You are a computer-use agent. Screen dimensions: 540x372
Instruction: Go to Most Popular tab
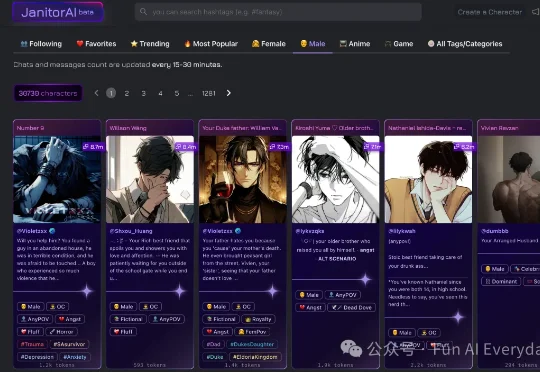tap(211, 44)
